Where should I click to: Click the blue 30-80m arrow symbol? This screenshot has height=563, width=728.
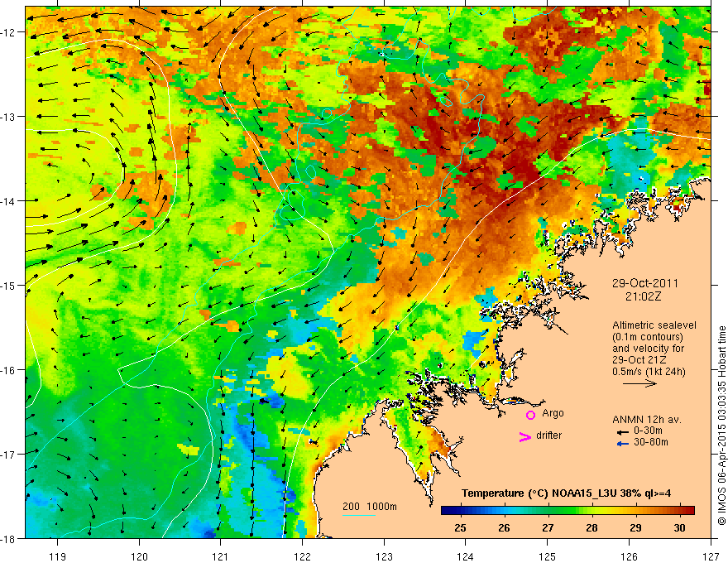623,444
